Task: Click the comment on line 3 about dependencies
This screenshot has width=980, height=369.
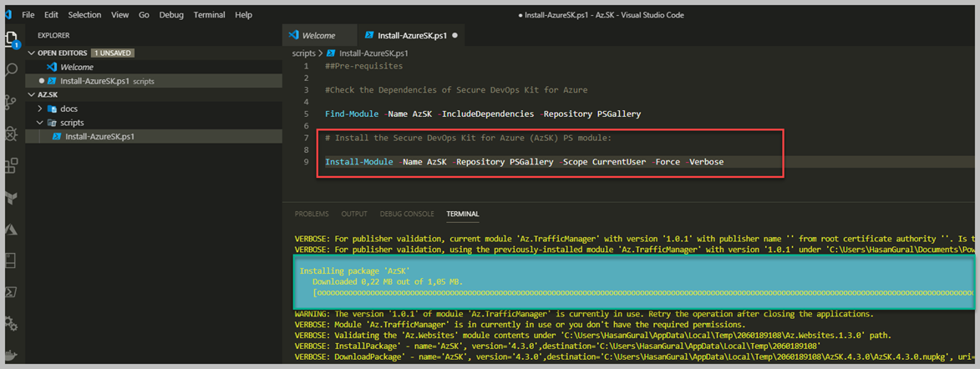Action: 456,90
